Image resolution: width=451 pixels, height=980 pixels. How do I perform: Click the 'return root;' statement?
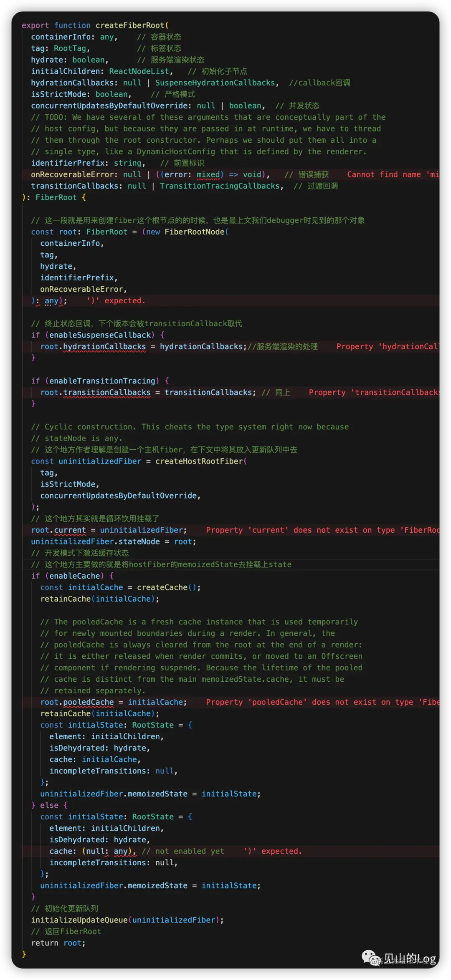pos(58,943)
